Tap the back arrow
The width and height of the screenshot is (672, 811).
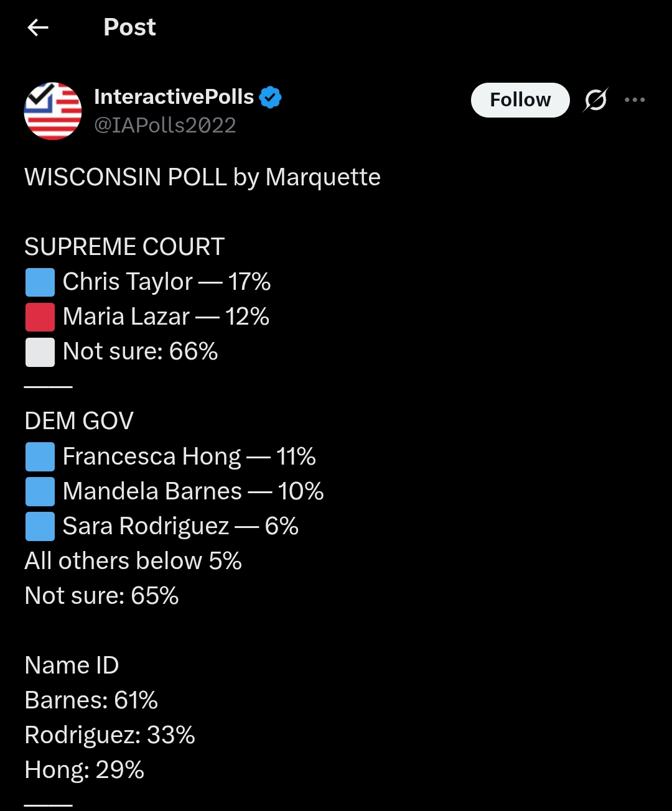coord(39,27)
